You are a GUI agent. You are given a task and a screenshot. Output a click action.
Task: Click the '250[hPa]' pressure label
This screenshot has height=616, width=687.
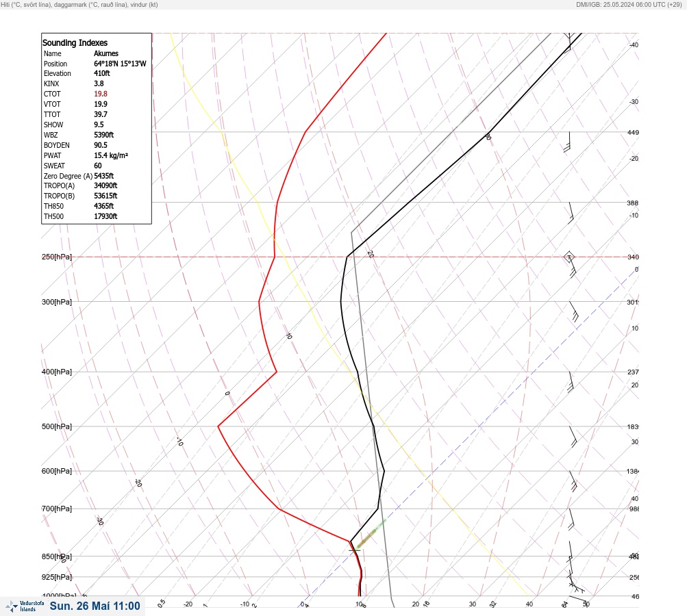pyautogui.click(x=57, y=257)
